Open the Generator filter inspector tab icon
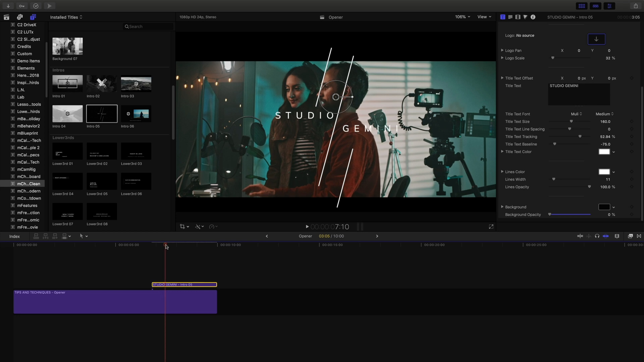 click(525, 17)
